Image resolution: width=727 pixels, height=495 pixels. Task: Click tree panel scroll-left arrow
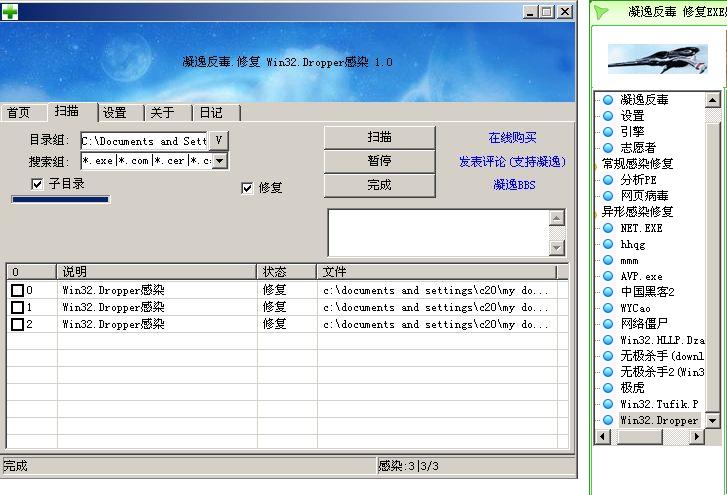(x=602, y=436)
